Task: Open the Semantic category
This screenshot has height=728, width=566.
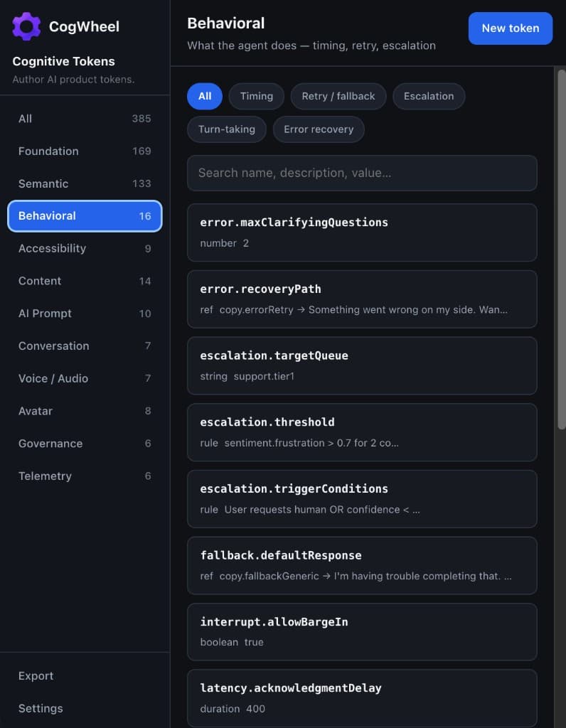Action: tap(85, 183)
